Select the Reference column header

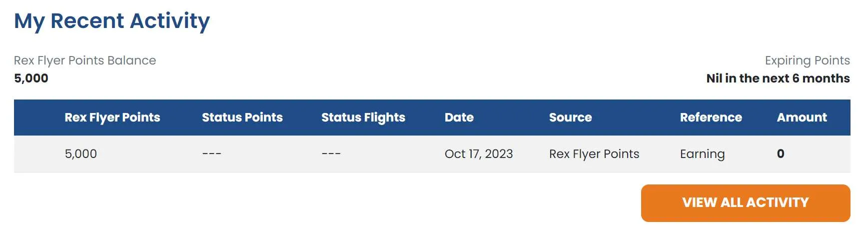711,117
